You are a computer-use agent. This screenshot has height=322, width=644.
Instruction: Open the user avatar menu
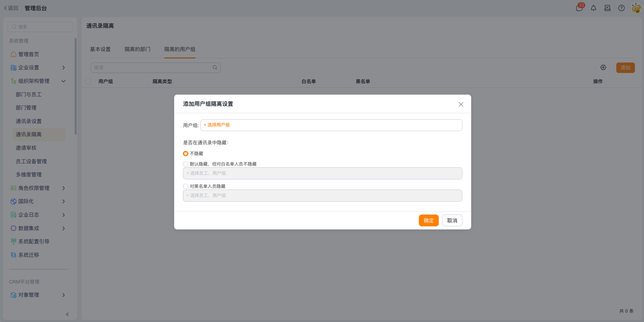(x=636, y=8)
